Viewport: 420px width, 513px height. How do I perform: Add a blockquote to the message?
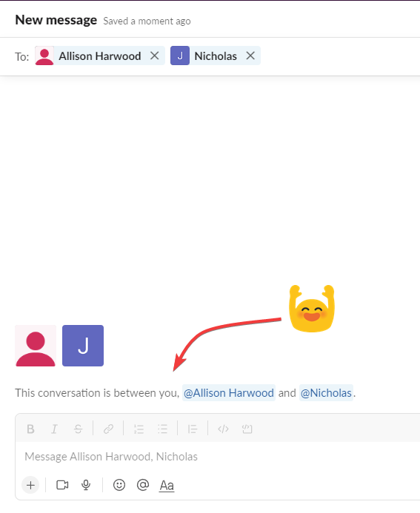193,429
